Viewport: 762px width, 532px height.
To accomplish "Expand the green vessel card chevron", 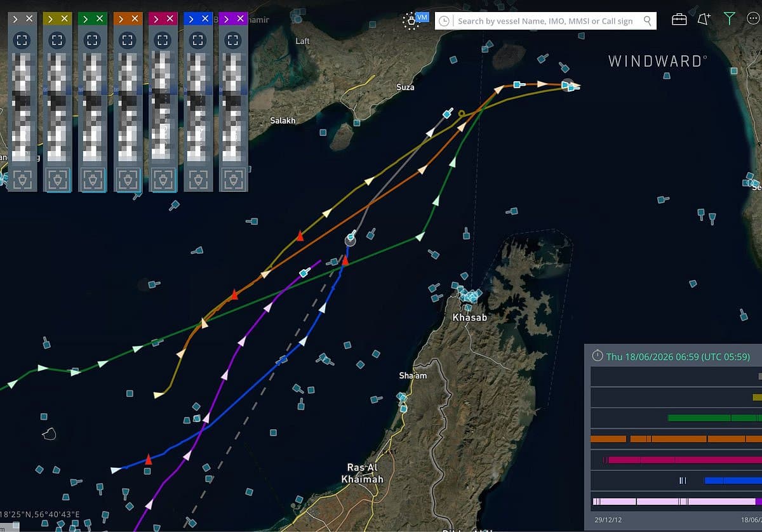I will pos(85,19).
